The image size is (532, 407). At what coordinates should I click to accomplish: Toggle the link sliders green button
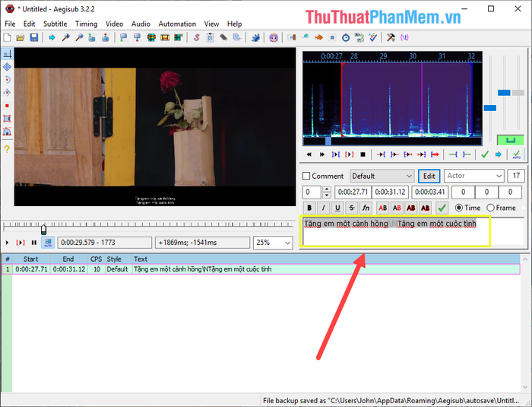tap(511, 140)
